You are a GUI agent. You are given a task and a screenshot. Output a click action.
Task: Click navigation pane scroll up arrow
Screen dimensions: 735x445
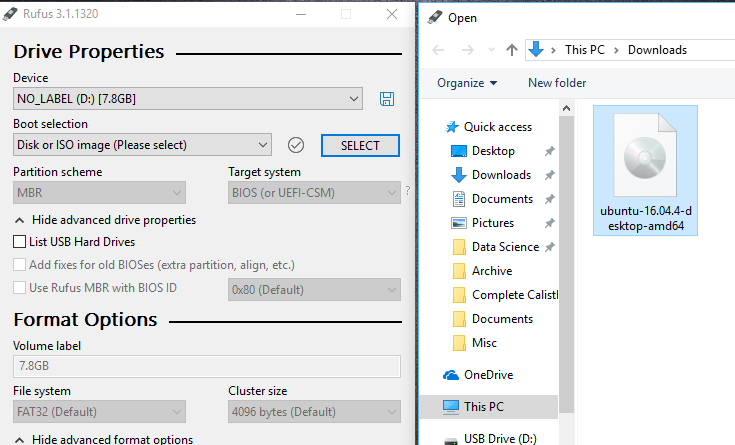(x=566, y=109)
